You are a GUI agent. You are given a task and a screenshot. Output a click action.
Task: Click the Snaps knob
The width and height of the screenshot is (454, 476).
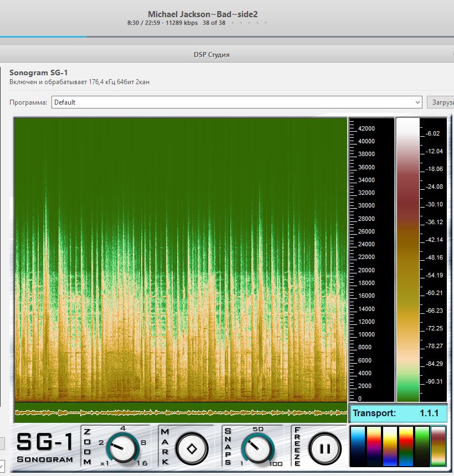pos(257,447)
